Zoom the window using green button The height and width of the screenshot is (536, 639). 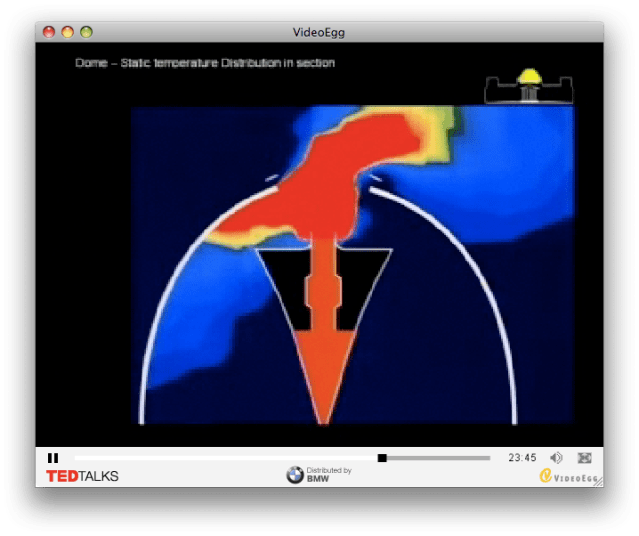(85, 32)
